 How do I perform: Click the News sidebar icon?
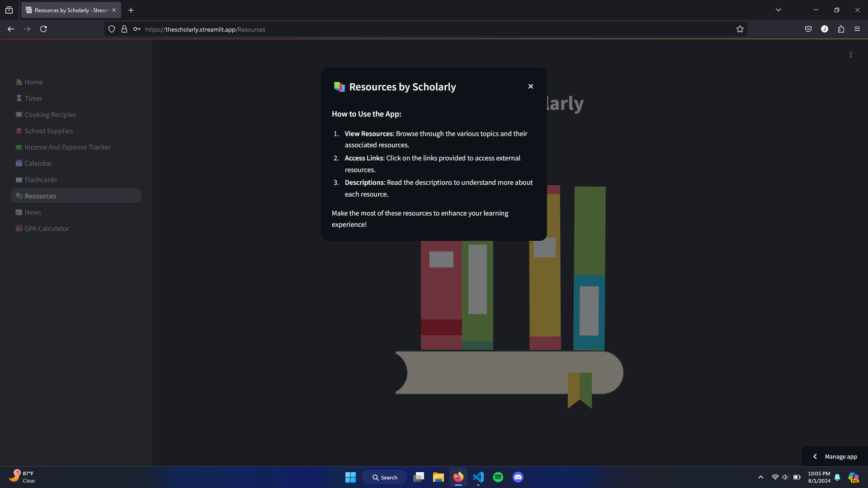[19, 212]
